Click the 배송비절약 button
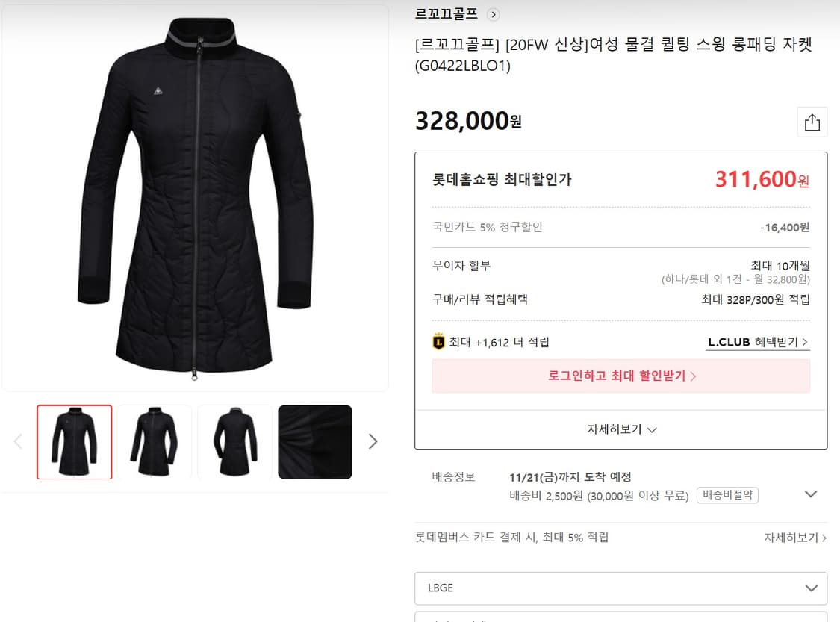The height and width of the screenshot is (622, 840). 727,495
